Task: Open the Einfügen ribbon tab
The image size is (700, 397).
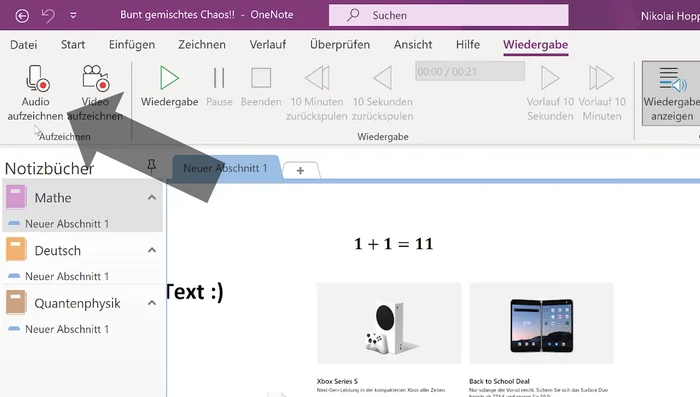Action: click(x=132, y=45)
